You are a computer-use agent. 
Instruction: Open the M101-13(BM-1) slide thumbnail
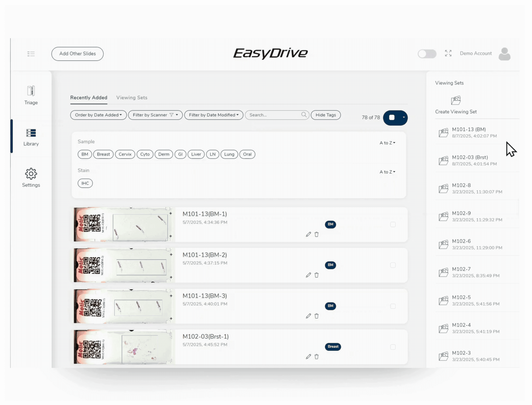point(123,224)
